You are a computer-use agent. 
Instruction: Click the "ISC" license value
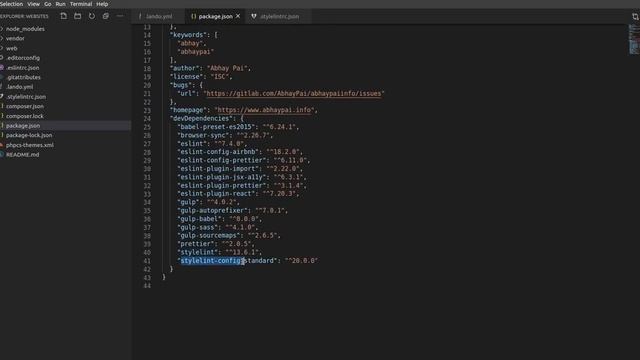coord(221,77)
